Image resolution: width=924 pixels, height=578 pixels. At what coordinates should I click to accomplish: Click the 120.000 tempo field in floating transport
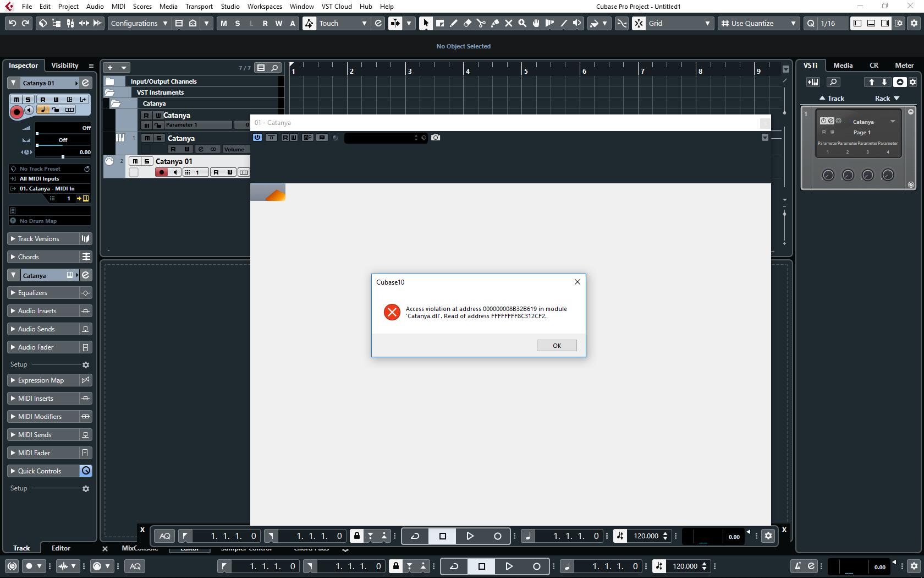(646, 536)
